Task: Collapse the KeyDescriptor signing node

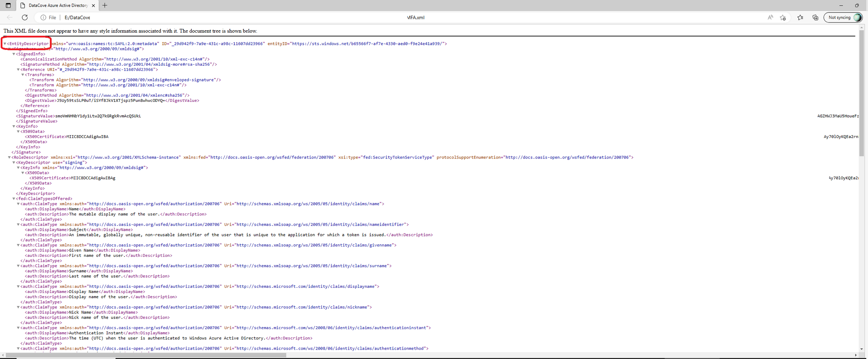Action: pos(14,163)
